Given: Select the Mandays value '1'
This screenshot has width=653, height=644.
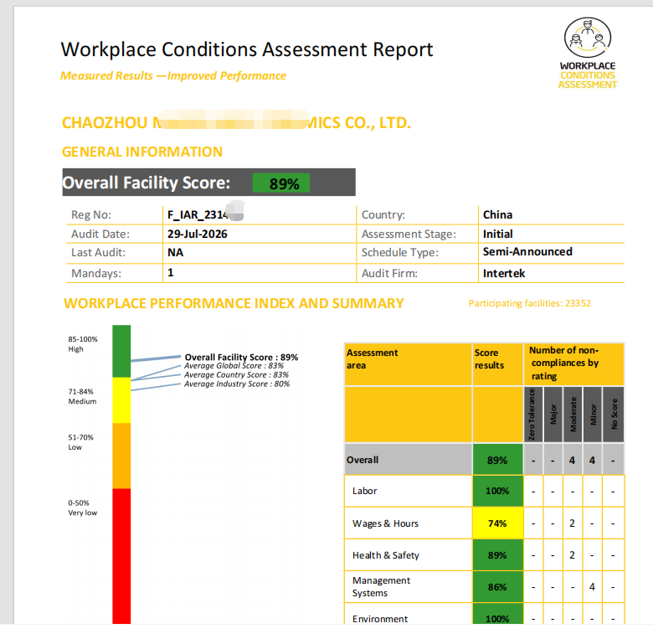Looking at the screenshot, I should tap(170, 273).
